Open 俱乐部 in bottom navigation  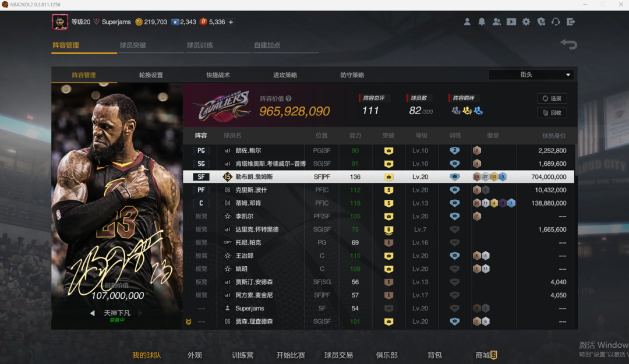pos(387,355)
